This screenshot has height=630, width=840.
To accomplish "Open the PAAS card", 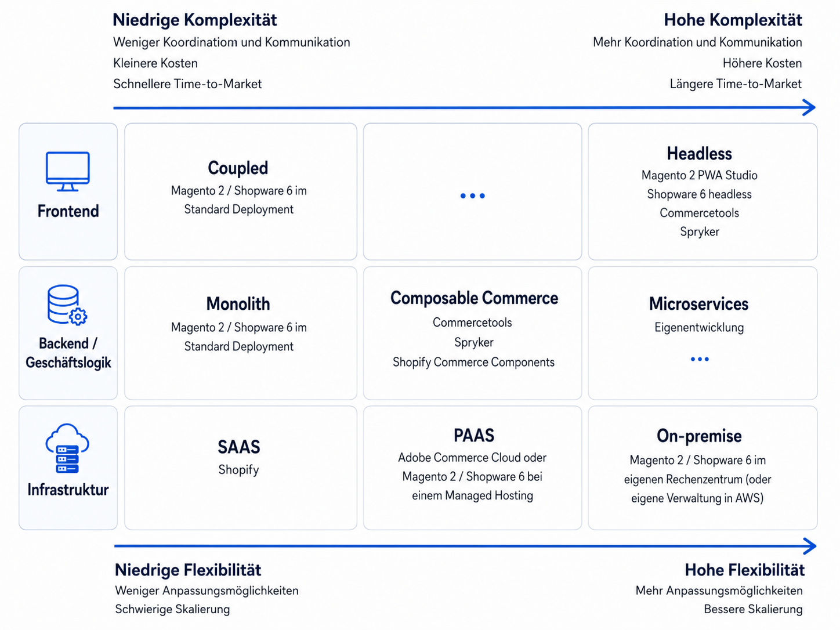I will point(473,468).
